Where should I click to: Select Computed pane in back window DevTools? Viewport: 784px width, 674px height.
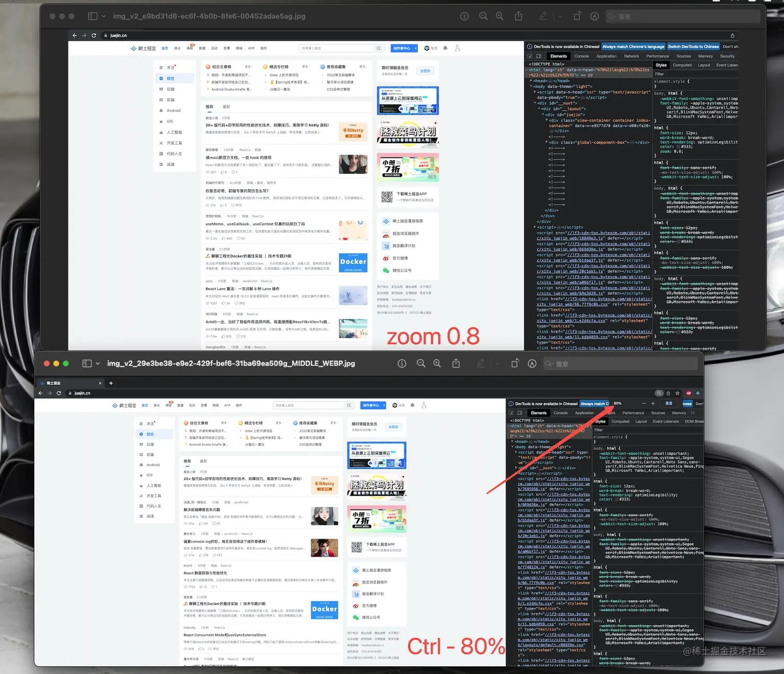point(682,65)
